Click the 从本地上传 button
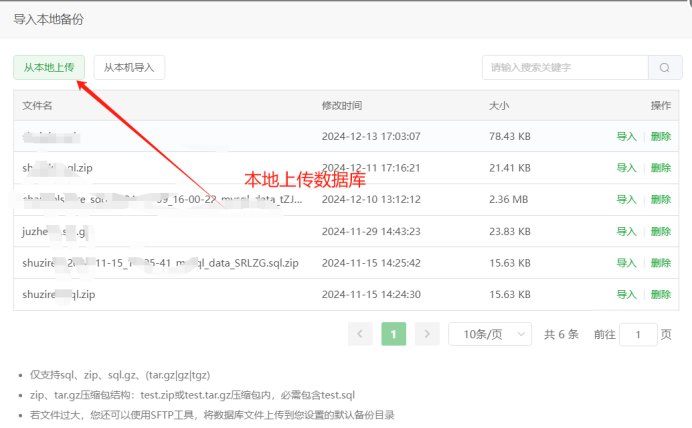 pos(49,67)
